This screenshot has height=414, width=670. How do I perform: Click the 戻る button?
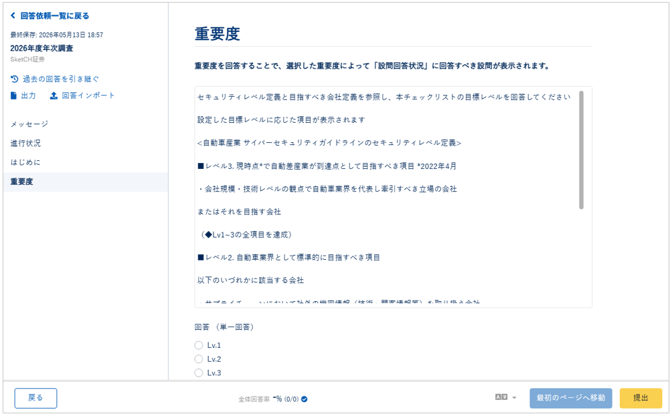point(35,398)
